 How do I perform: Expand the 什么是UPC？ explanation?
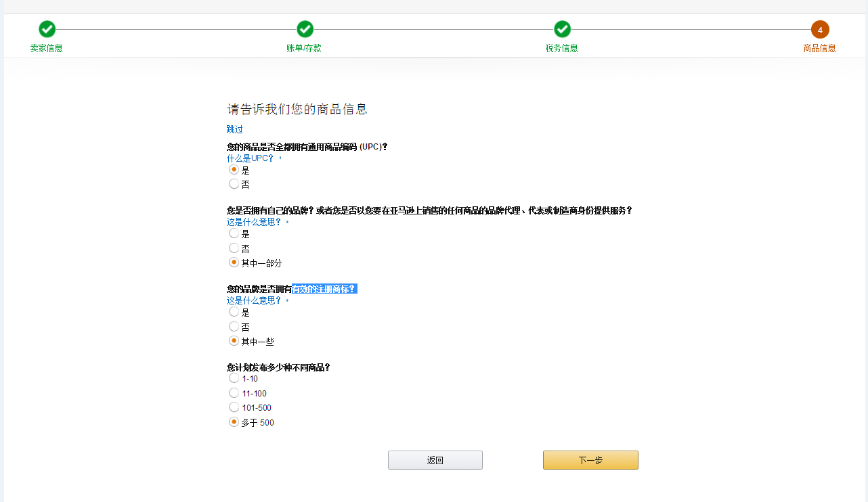(250, 158)
